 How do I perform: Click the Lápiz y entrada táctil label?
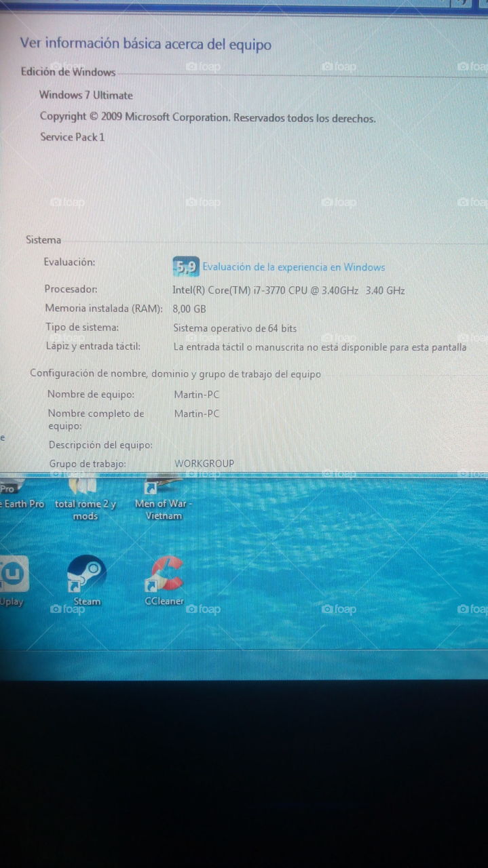(x=93, y=347)
